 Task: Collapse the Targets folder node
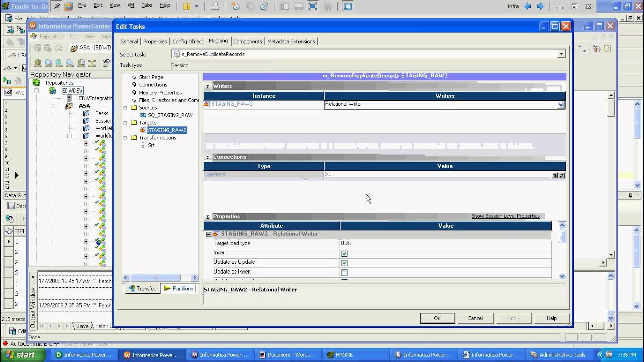tap(126, 123)
